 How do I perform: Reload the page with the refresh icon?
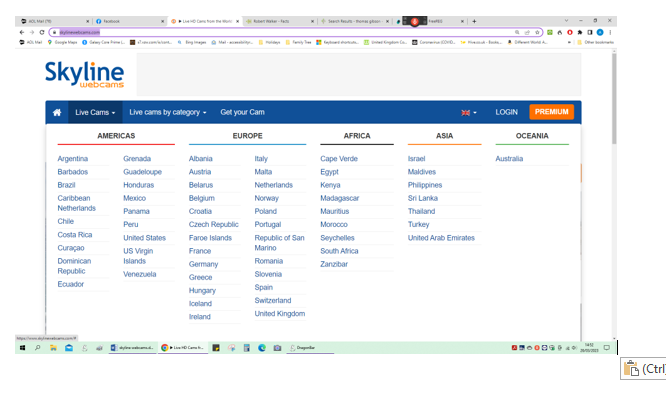pos(44,32)
